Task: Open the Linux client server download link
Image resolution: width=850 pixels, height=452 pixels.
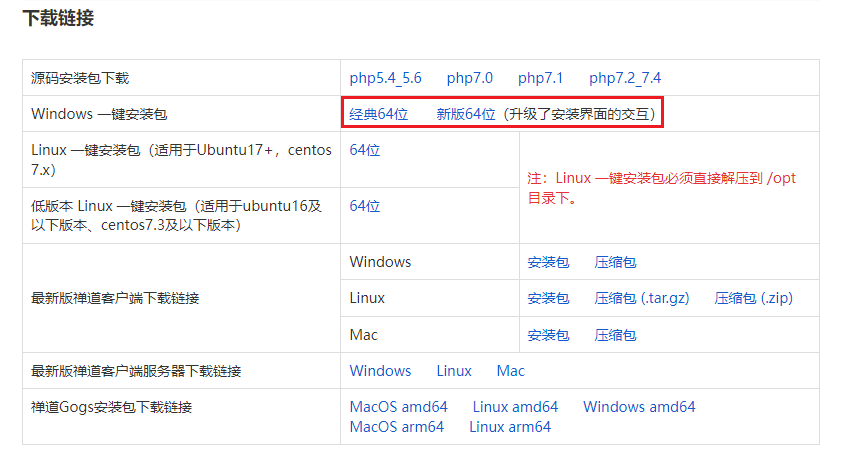Action: [453, 371]
